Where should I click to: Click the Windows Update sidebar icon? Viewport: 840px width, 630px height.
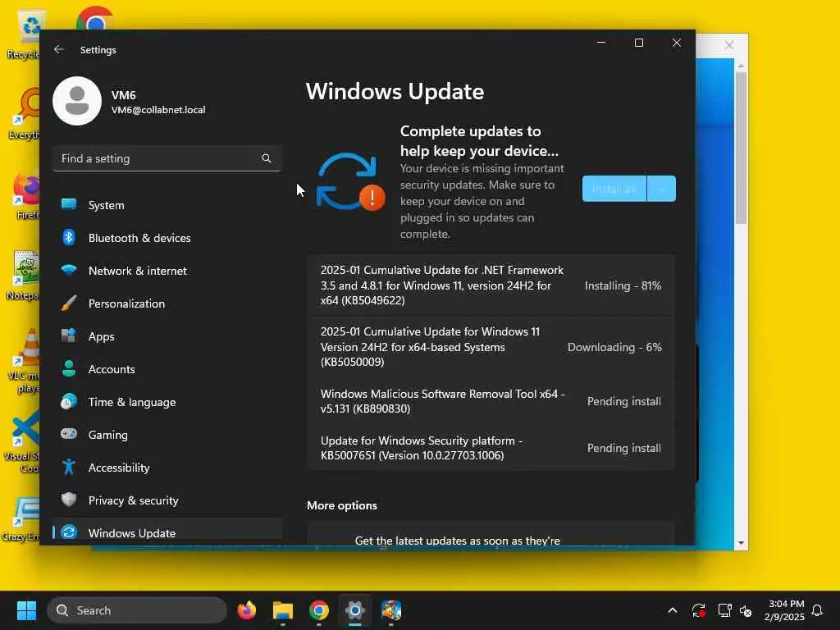69,532
